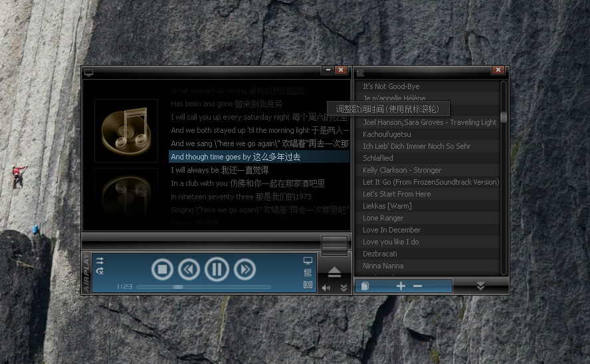Toggle shuffle playback mode
Viewport: 590px width, 364px height.
[x=100, y=260]
